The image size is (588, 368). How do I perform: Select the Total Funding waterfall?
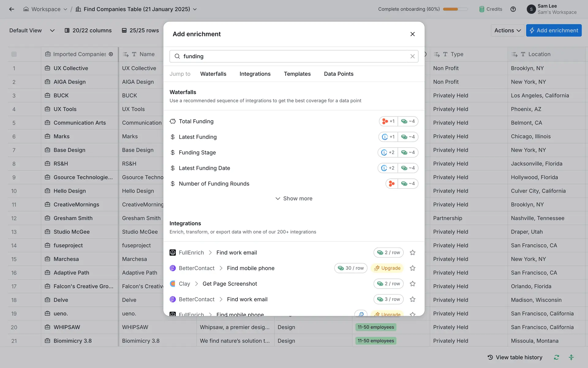[196, 121]
